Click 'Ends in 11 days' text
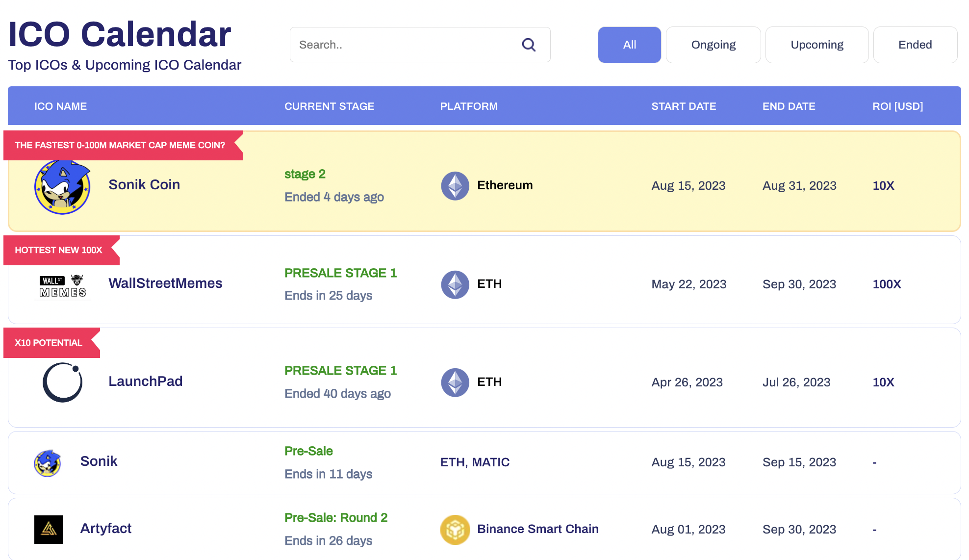 [328, 474]
